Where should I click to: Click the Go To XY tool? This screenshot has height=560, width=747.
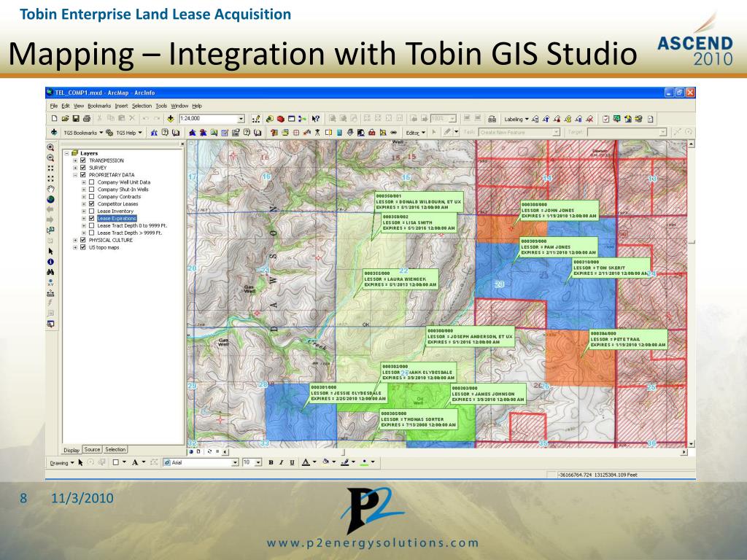tap(50, 282)
